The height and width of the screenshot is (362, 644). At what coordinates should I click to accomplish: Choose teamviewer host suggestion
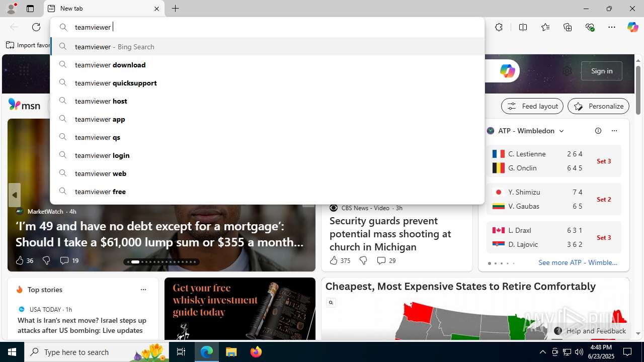267,101
